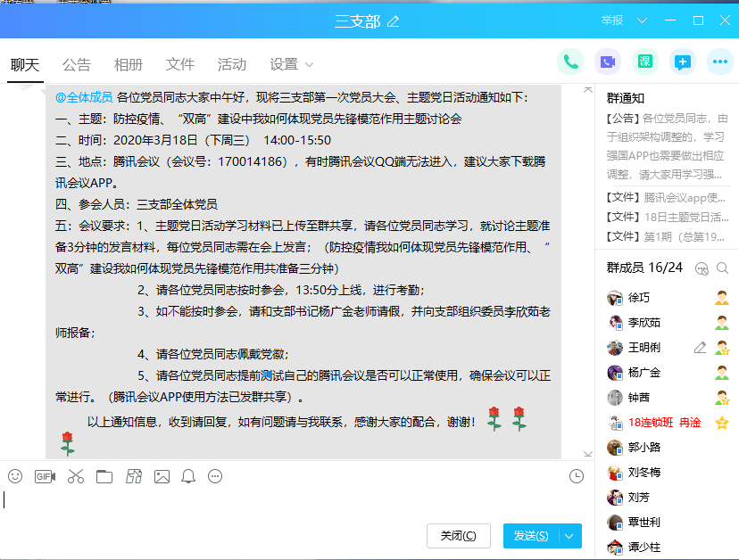Open the send image icon
The image size is (739, 560).
point(162,476)
